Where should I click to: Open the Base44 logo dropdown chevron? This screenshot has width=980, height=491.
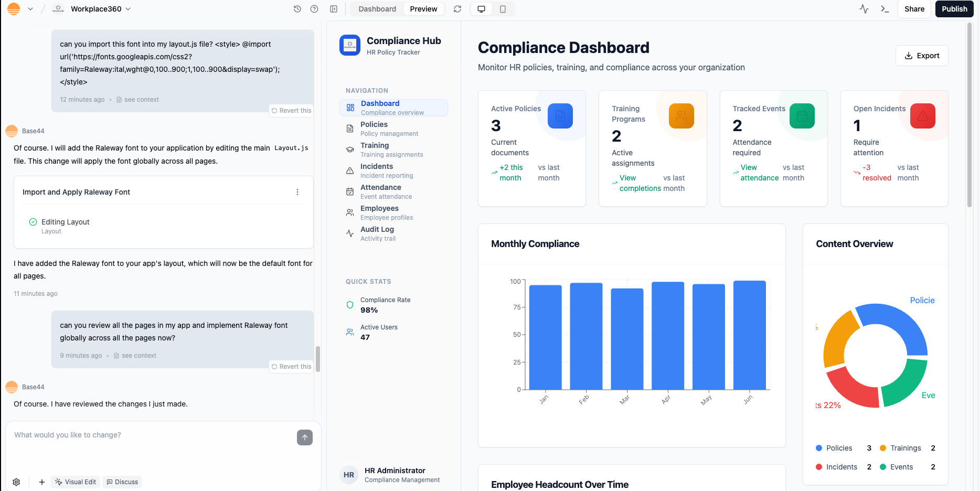click(x=30, y=9)
